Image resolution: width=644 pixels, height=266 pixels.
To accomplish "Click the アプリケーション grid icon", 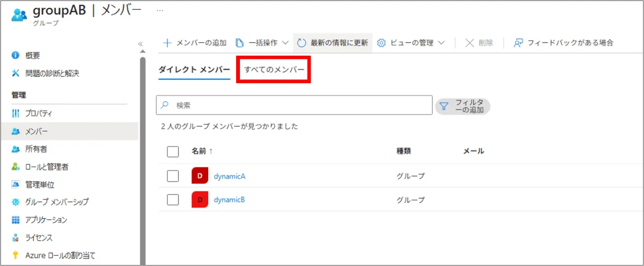I will [16, 220].
